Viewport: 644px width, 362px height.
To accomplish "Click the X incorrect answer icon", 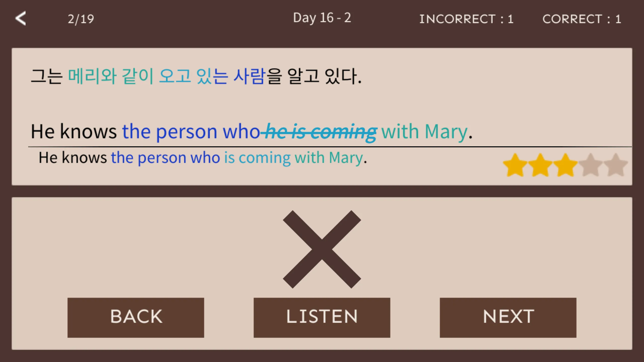I will click(x=322, y=249).
